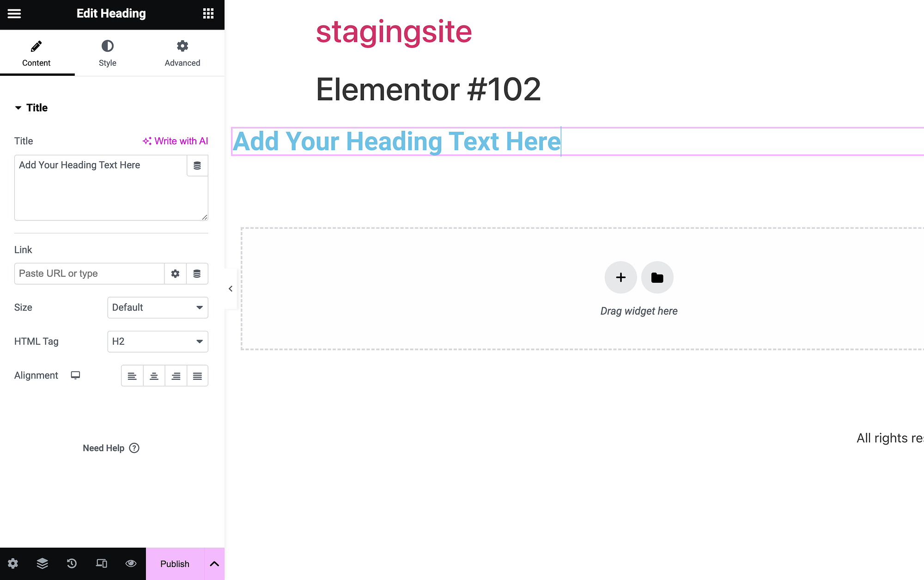Expand the Title section disclosure triangle
Screen dimensions: 924x580
click(x=18, y=107)
